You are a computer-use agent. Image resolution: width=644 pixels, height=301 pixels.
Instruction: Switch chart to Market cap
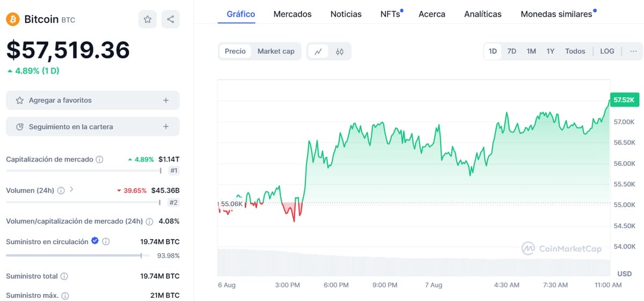click(x=276, y=52)
